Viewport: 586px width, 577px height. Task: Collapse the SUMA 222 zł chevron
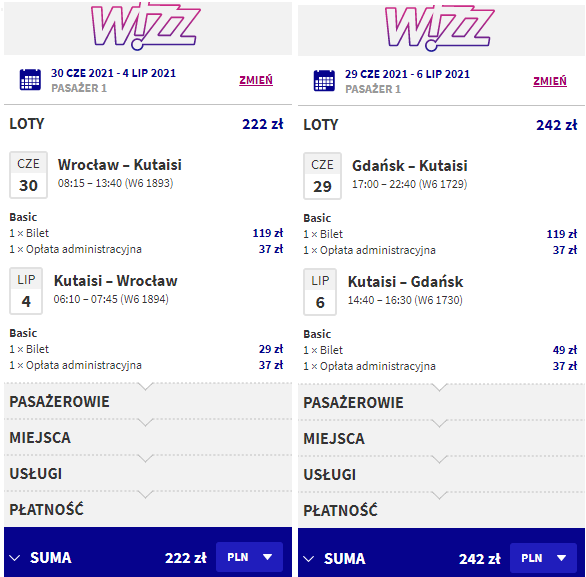15,558
